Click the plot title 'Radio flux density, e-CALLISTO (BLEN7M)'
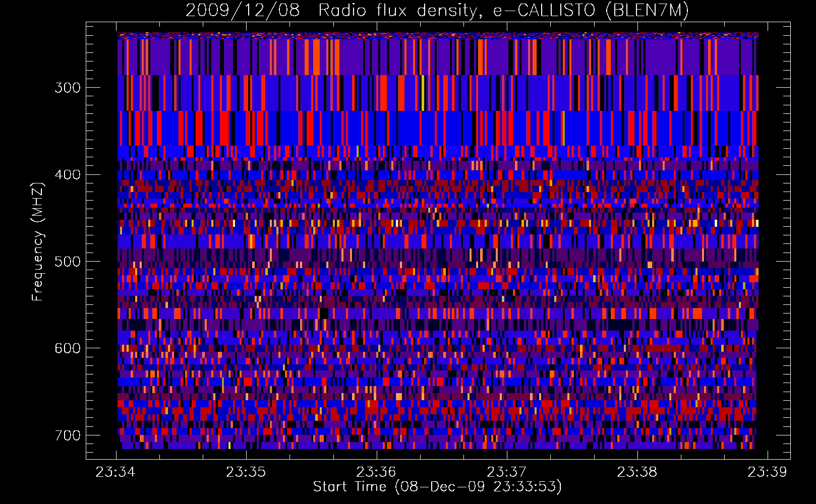The height and width of the screenshot is (504, 816). [503, 10]
